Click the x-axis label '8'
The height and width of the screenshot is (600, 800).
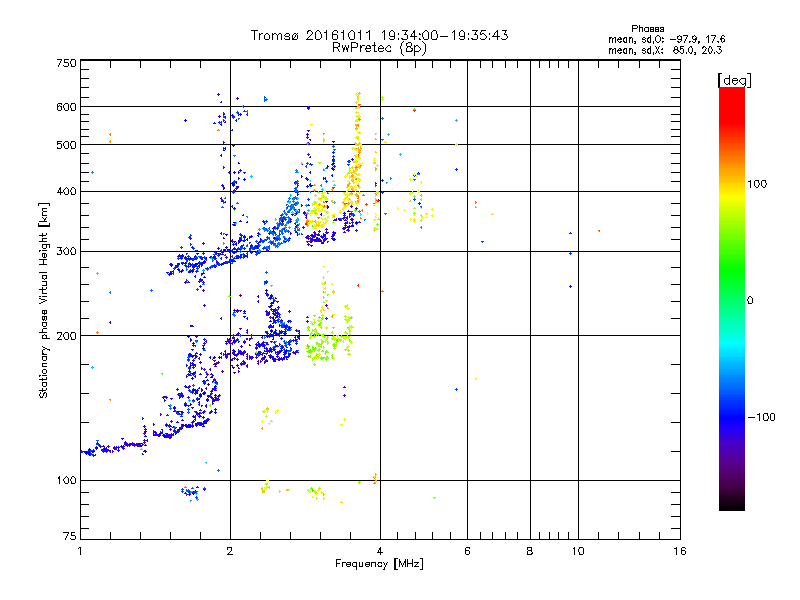click(530, 551)
